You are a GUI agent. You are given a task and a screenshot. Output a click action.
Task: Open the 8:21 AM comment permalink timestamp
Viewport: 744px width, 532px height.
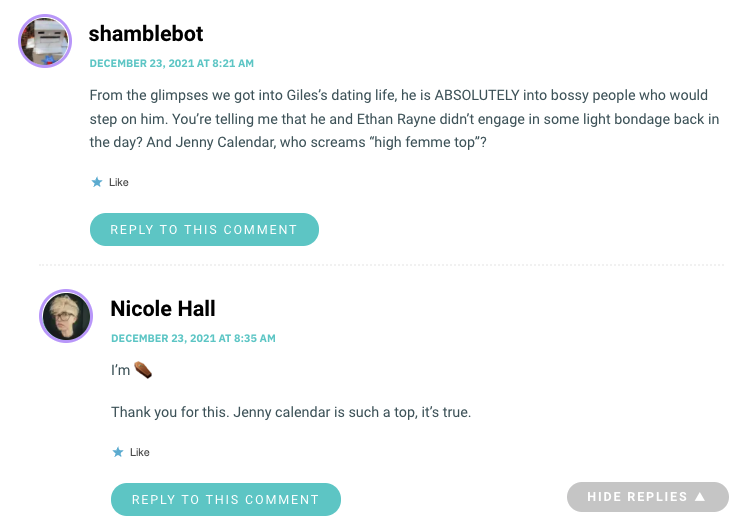click(x=172, y=63)
